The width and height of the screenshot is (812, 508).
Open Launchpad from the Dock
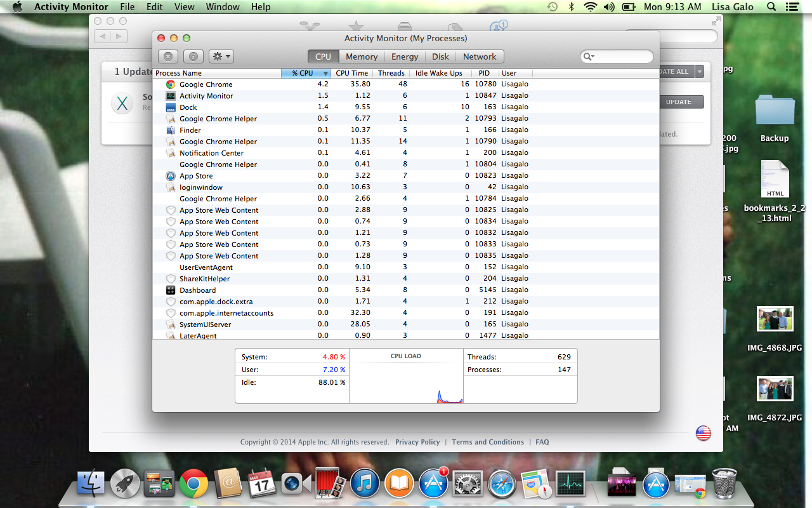(125, 485)
